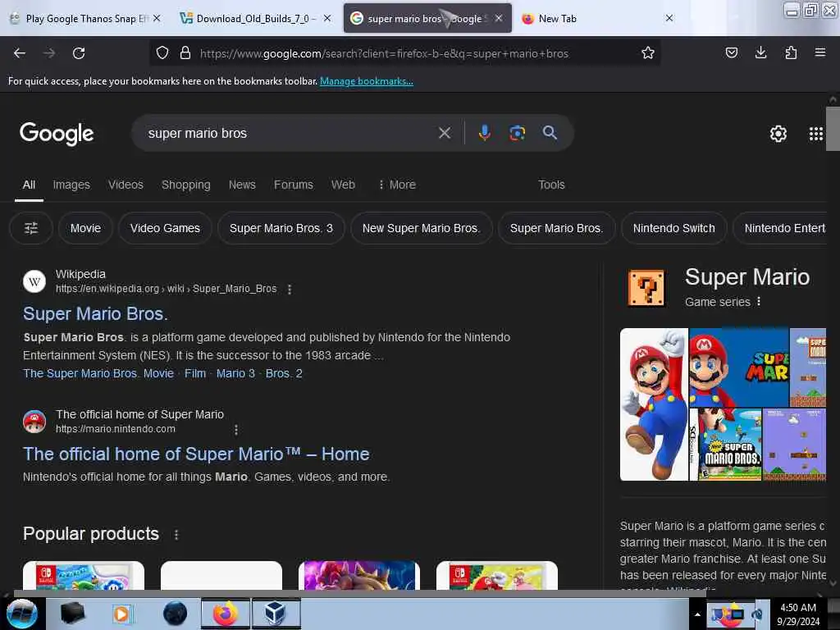The image size is (840, 630).
Task: Switch to the Images results tab
Action: point(71,185)
